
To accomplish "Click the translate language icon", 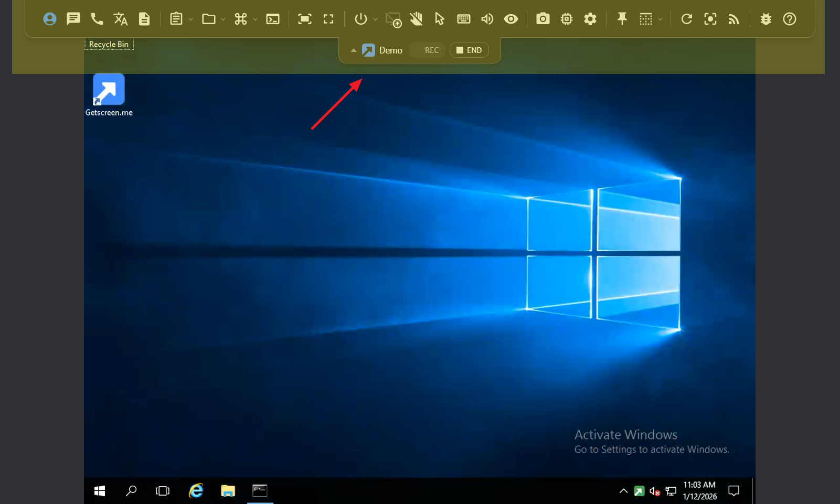I will [121, 19].
